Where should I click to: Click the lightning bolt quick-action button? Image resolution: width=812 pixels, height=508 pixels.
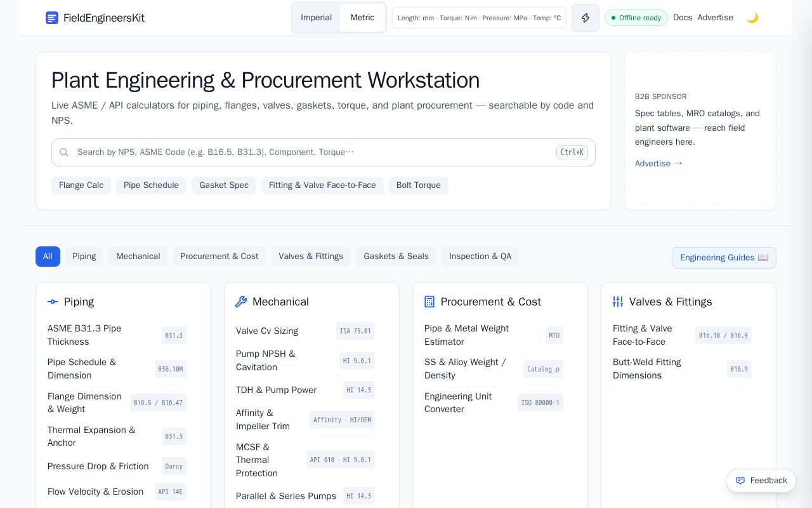(x=586, y=18)
